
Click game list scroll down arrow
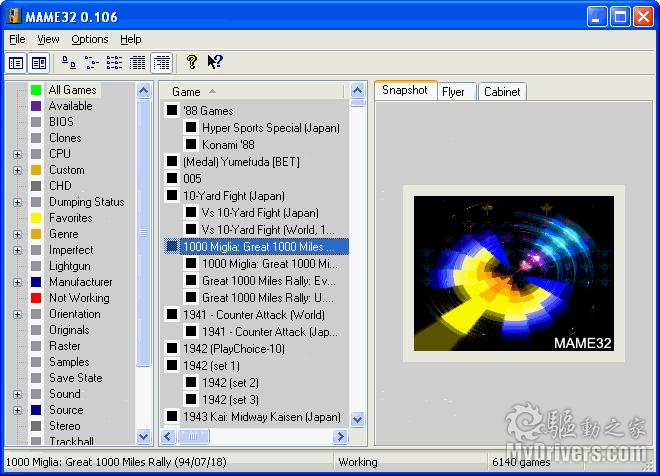point(357,420)
